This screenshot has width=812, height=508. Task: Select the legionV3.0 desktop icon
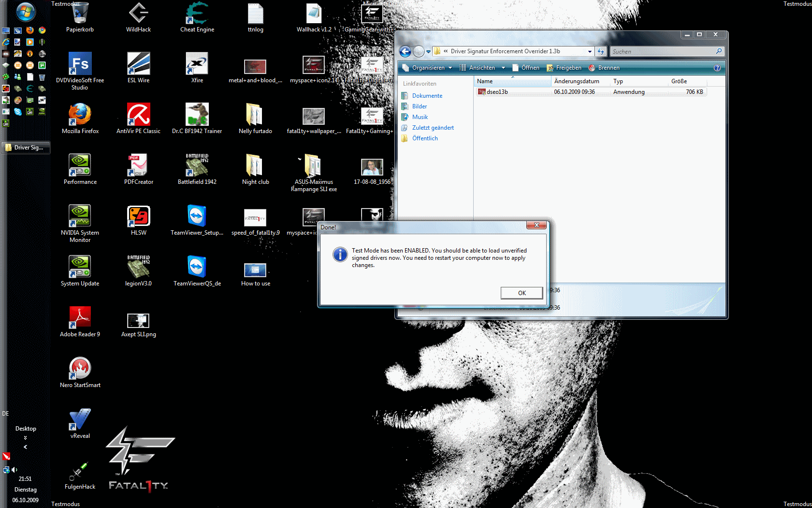click(x=139, y=271)
